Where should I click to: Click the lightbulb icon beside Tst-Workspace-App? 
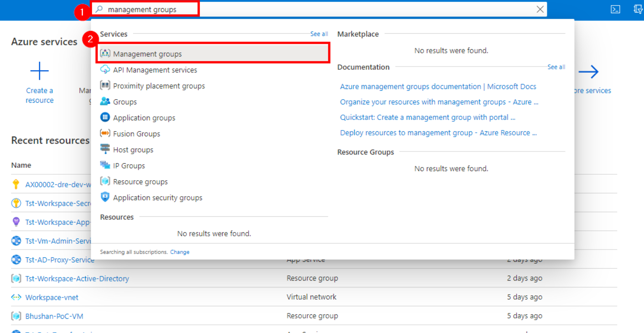(16, 222)
